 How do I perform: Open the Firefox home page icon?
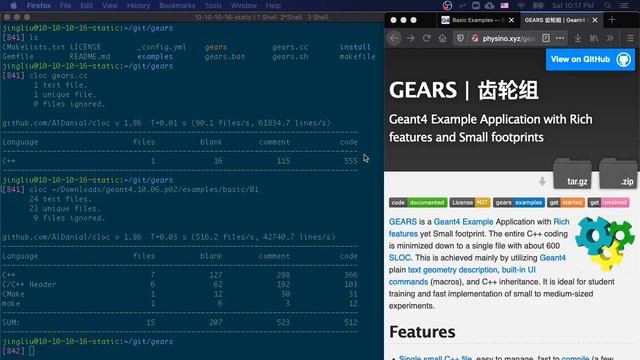(x=442, y=38)
